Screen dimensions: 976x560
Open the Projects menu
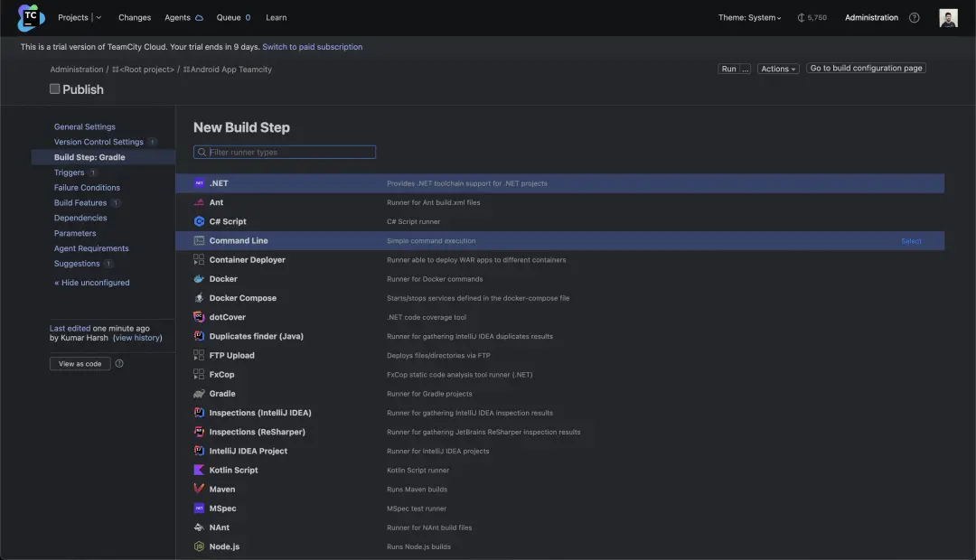point(73,17)
